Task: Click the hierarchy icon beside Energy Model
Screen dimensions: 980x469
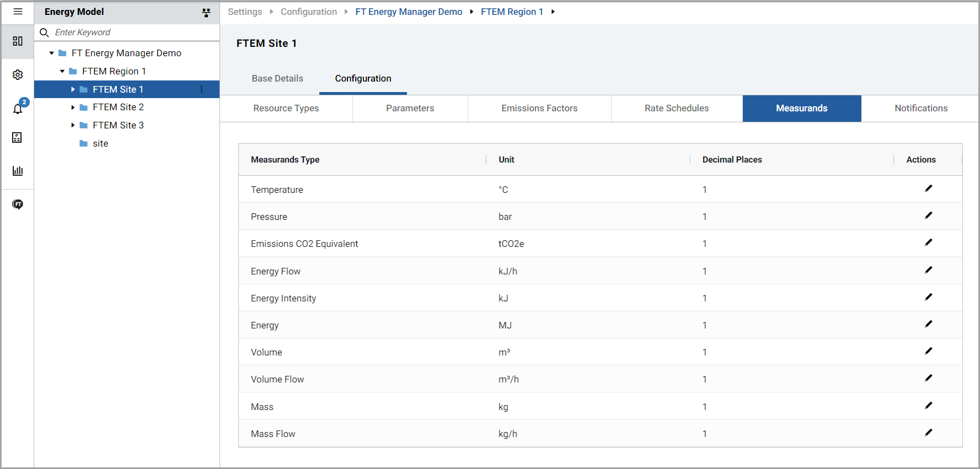Action: click(206, 13)
